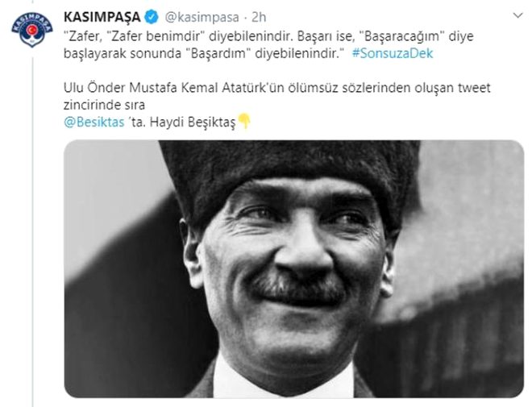Click the blue verified badge
This screenshot has height=407, width=532.
(152, 17)
